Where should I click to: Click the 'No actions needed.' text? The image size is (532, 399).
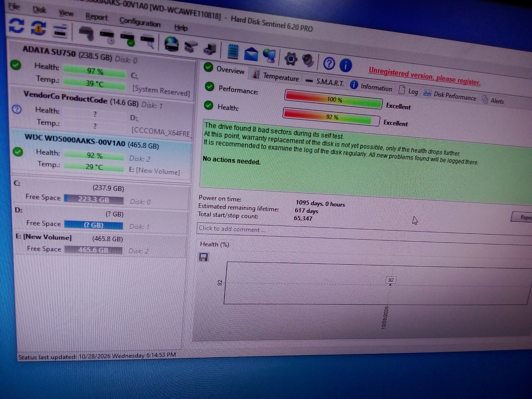232,160
